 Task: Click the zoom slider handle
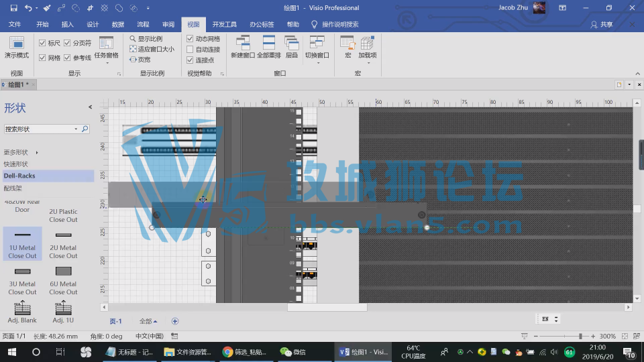tap(580, 336)
